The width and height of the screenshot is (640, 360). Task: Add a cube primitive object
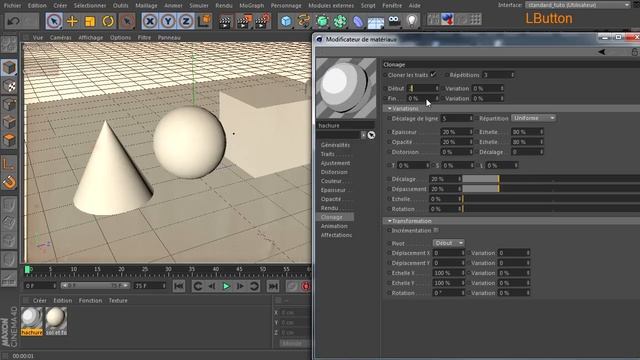point(286,21)
